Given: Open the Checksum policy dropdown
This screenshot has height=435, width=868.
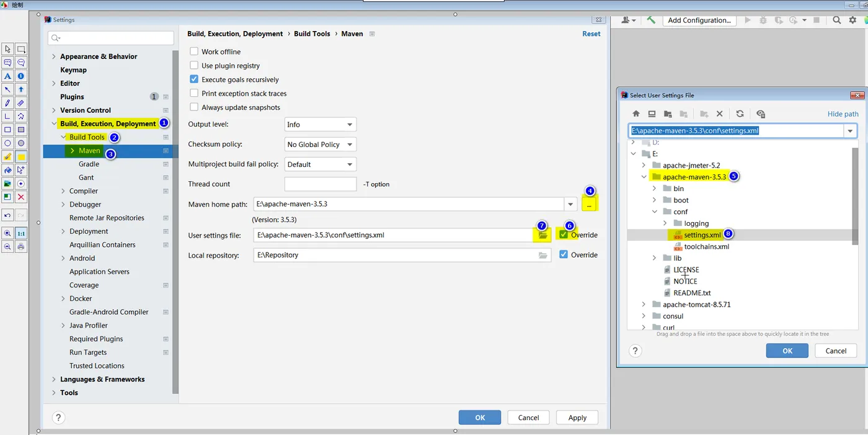Looking at the screenshot, I should [x=321, y=145].
